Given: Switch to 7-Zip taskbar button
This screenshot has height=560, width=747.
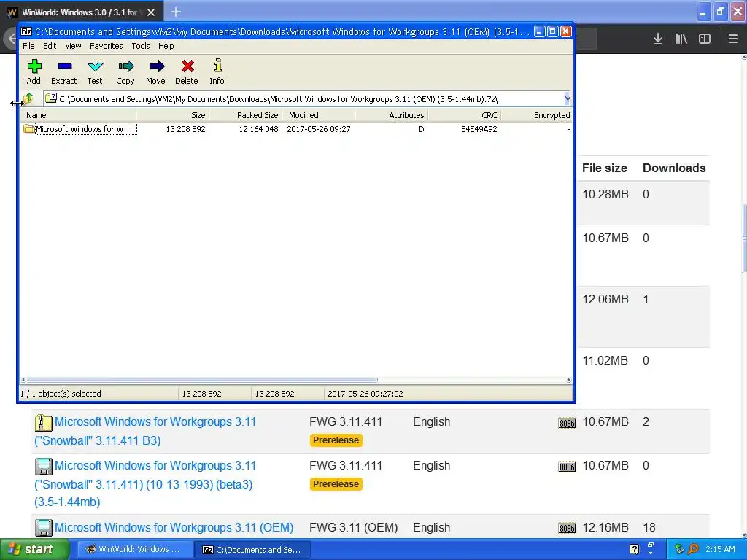Looking at the screenshot, I should (252, 550).
